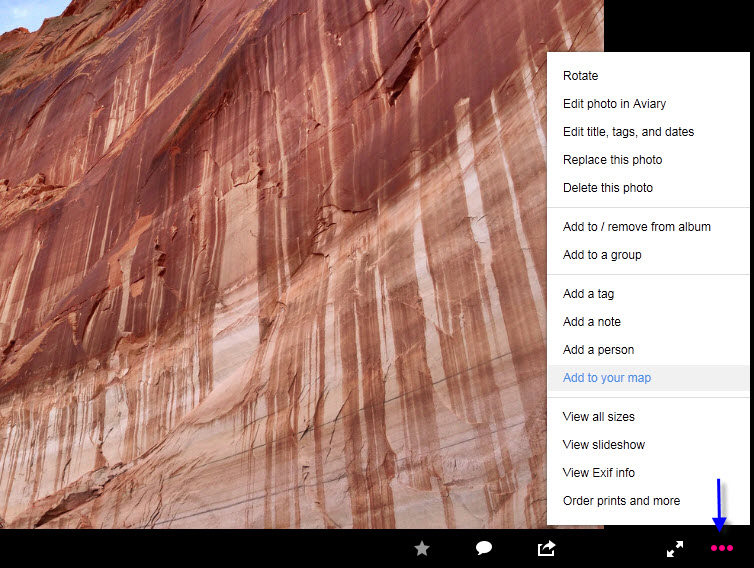Click the share arrow icon
754x568 pixels.
547,548
